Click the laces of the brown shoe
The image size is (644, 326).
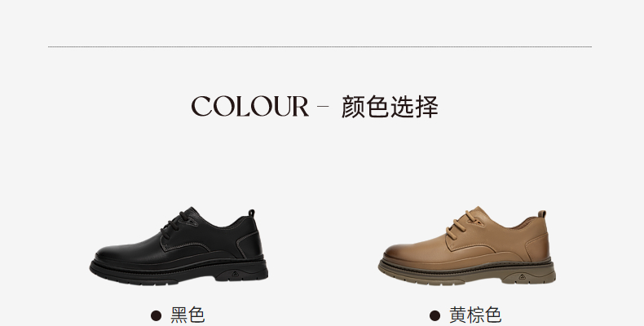[463, 223]
